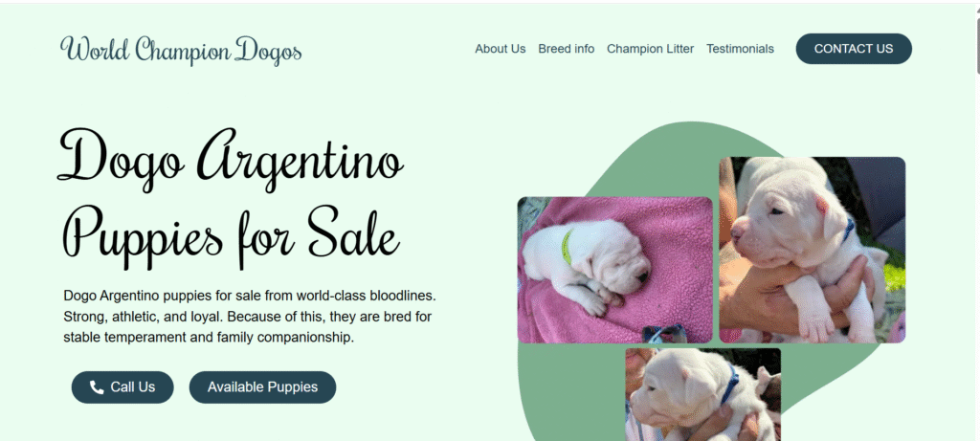The image size is (980, 441).
Task: Visit the Testimonials page
Action: tap(740, 49)
